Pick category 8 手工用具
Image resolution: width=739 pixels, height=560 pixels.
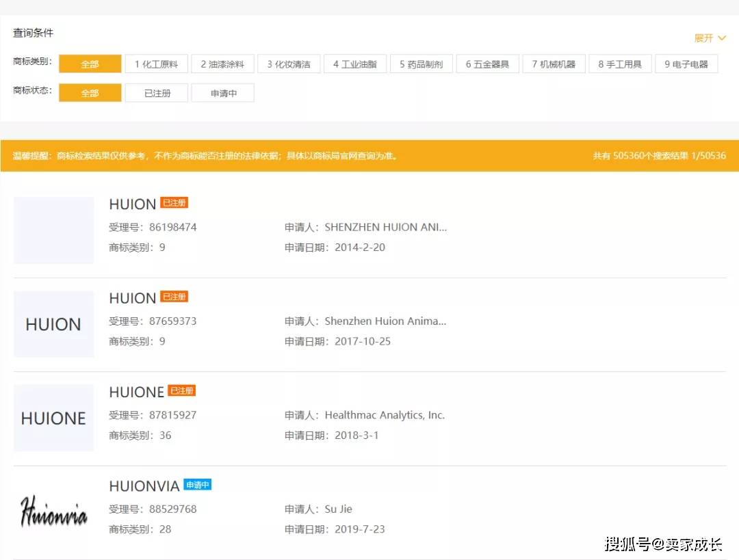620,64
